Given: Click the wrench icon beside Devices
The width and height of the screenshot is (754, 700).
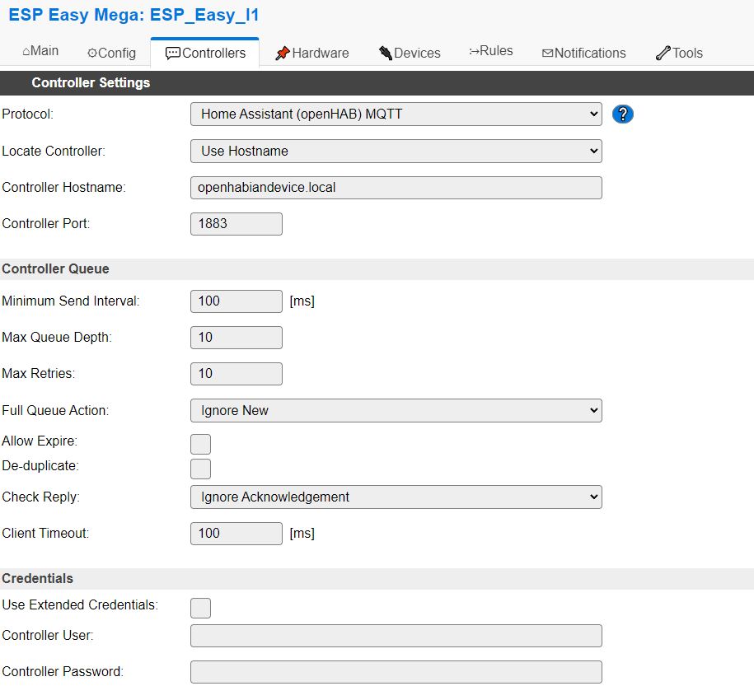Looking at the screenshot, I should [384, 51].
